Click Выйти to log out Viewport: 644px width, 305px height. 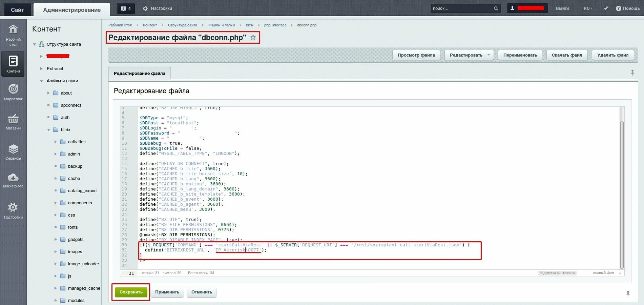click(x=562, y=8)
